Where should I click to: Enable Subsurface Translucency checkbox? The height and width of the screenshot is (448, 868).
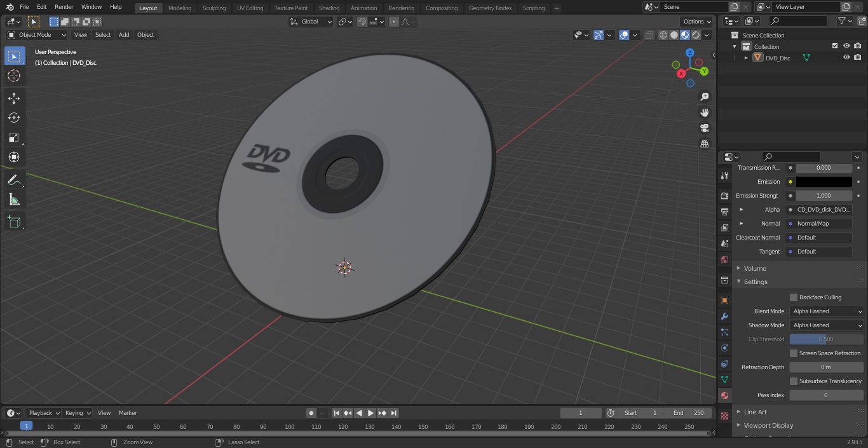[794, 381]
